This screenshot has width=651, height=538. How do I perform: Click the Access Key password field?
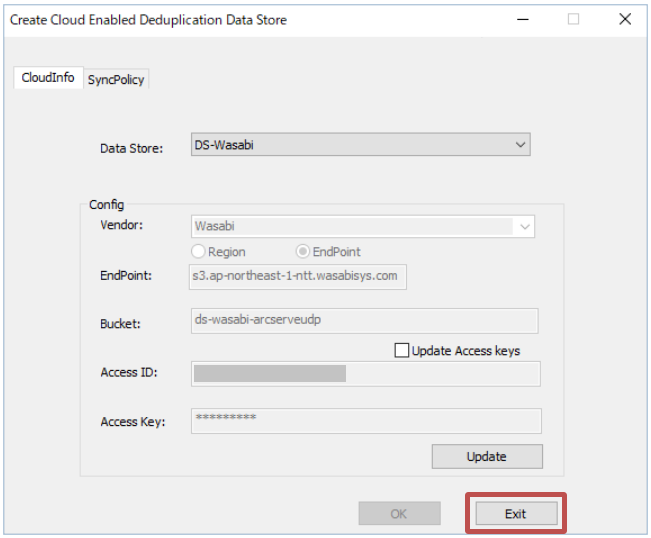(365, 420)
